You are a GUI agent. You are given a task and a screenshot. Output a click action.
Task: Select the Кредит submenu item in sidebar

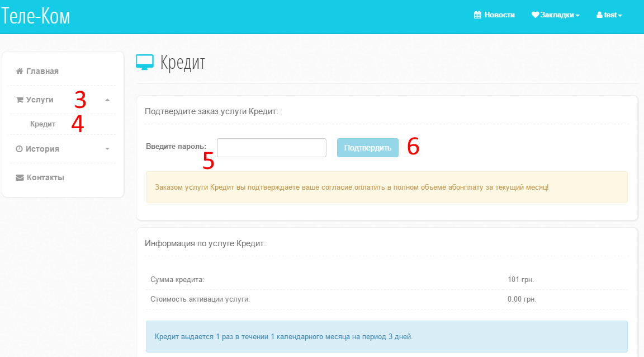point(43,124)
